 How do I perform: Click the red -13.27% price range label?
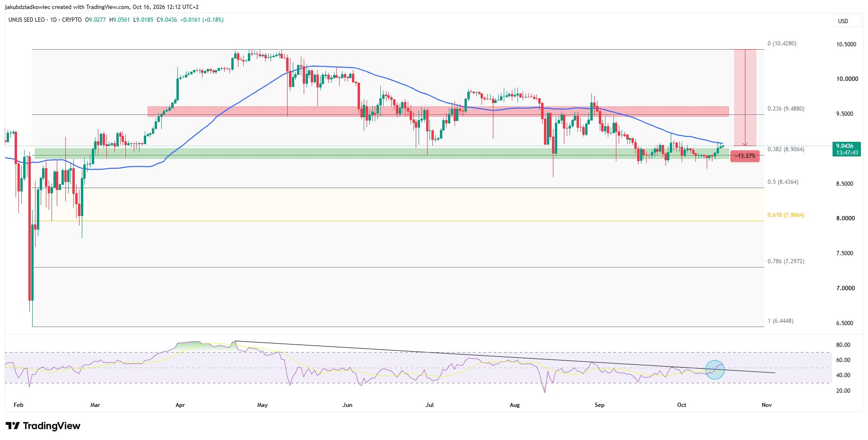click(745, 156)
